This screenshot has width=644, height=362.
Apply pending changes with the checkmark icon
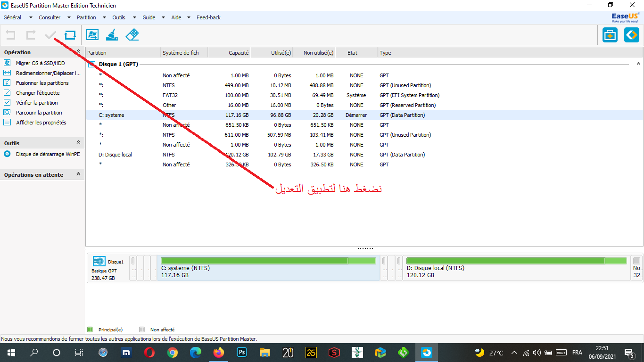pyautogui.click(x=50, y=35)
